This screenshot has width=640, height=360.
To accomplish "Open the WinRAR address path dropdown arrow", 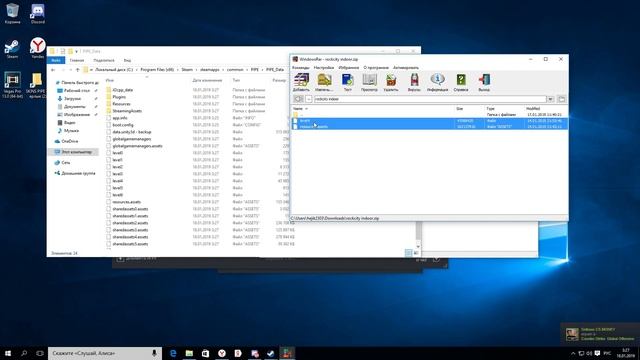I will pyautogui.click(x=550, y=99).
